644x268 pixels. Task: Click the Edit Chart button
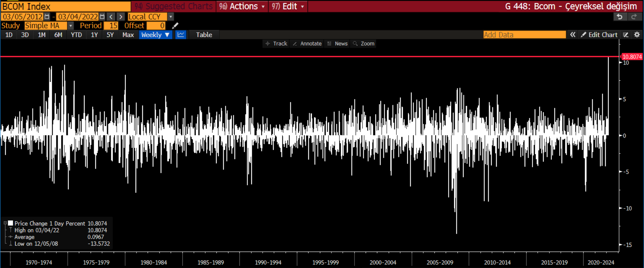point(599,35)
